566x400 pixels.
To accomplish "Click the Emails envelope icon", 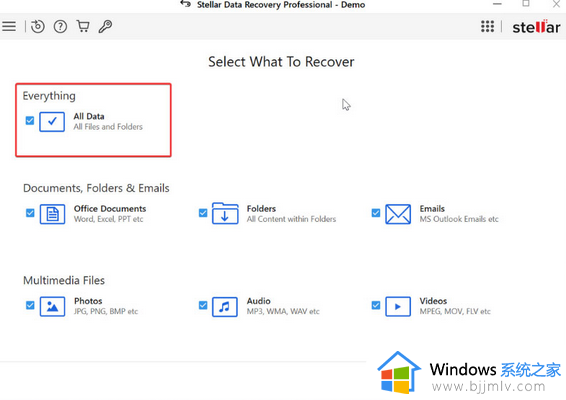I will coord(398,214).
